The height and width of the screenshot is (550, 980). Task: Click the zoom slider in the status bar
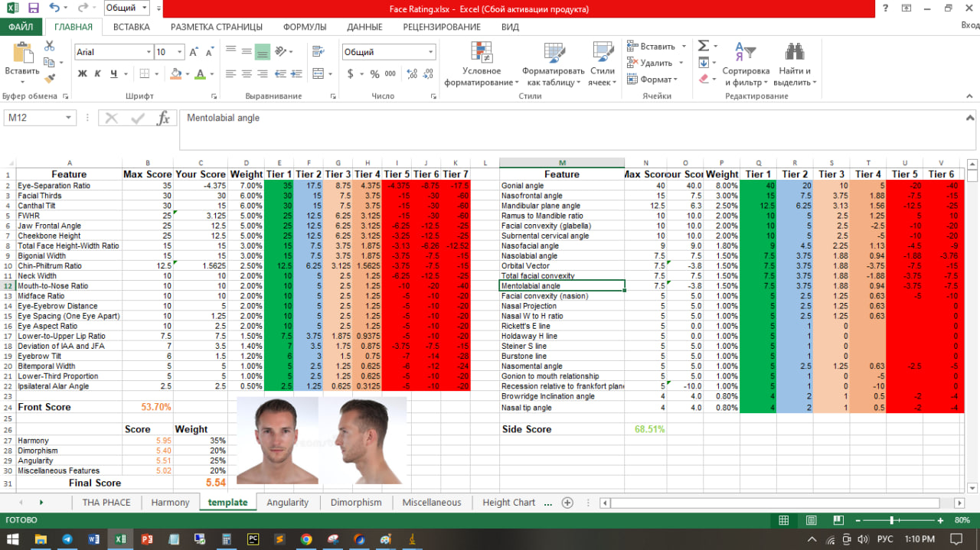(x=890, y=520)
